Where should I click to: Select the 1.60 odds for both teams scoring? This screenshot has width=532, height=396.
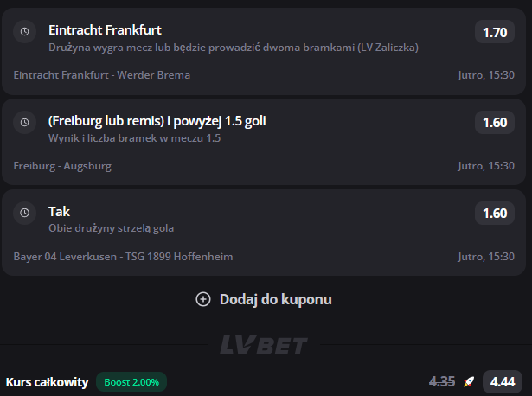point(495,214)
